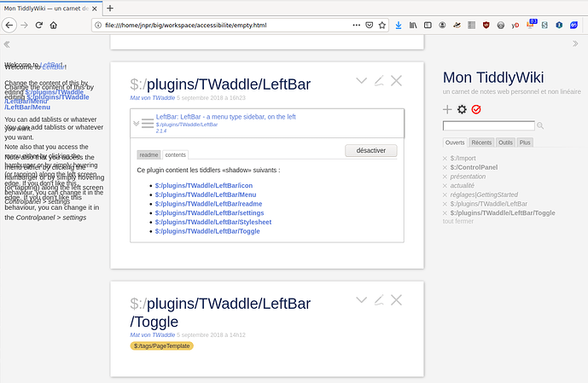Toggle Firefox sidebar view icon
The width and height of the screenshot is (588, 383).
[x=428, y=25]
